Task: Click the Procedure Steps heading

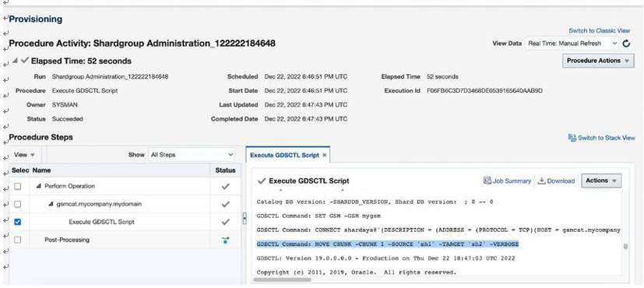Action: tap(40, 138)
